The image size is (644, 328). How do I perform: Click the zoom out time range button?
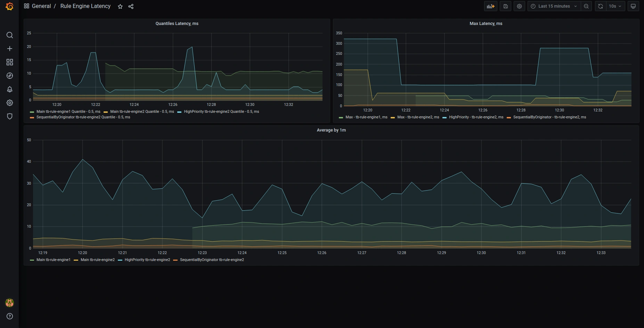pos(586,6)
